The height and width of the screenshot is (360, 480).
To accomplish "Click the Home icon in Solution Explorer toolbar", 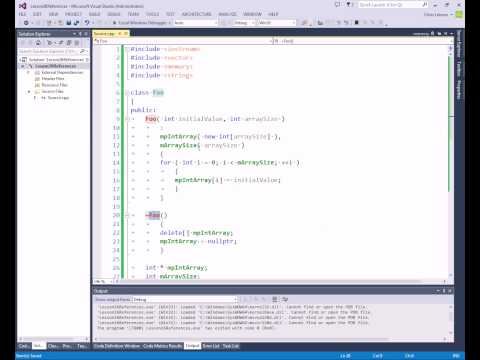I will (38, 43).
